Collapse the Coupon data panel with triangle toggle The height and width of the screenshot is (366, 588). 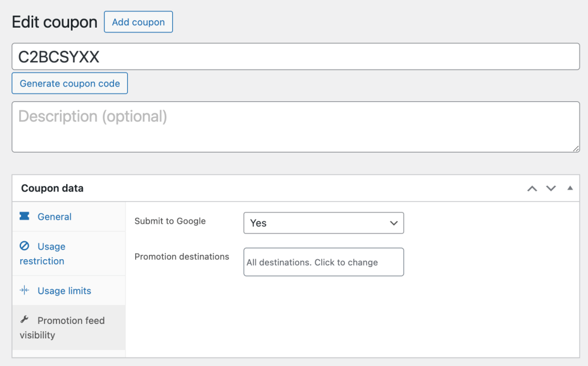(570, 188)
